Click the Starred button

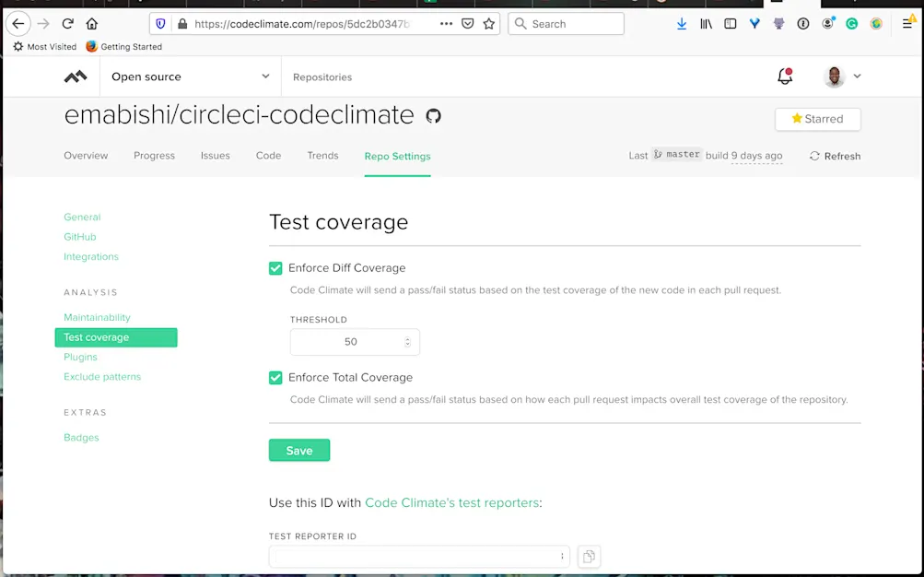(x=817, y=119)
